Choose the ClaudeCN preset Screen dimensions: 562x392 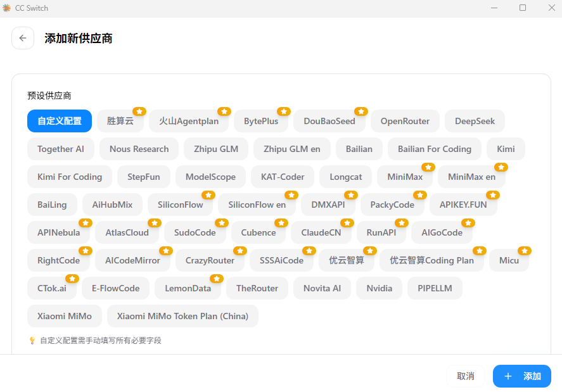321,232
